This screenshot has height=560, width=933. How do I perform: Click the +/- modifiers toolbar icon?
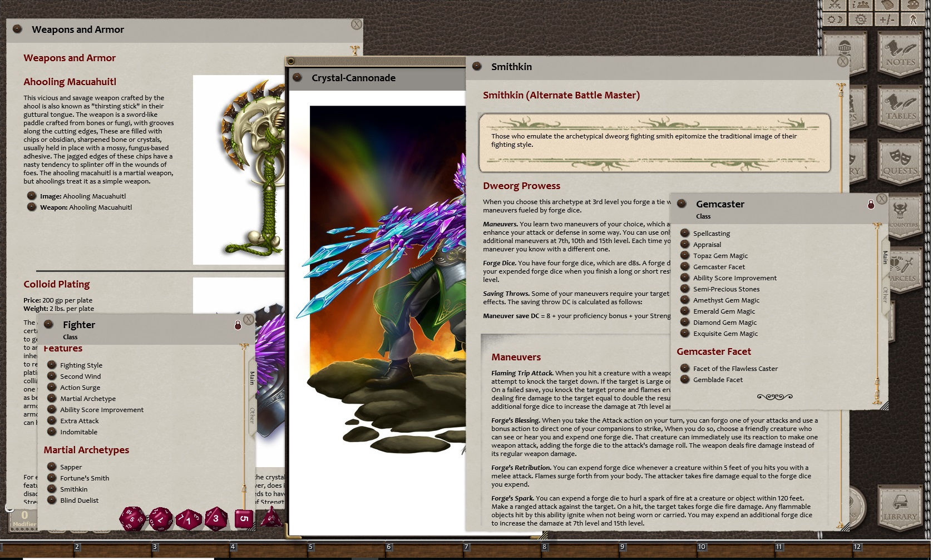pos(886,19)
